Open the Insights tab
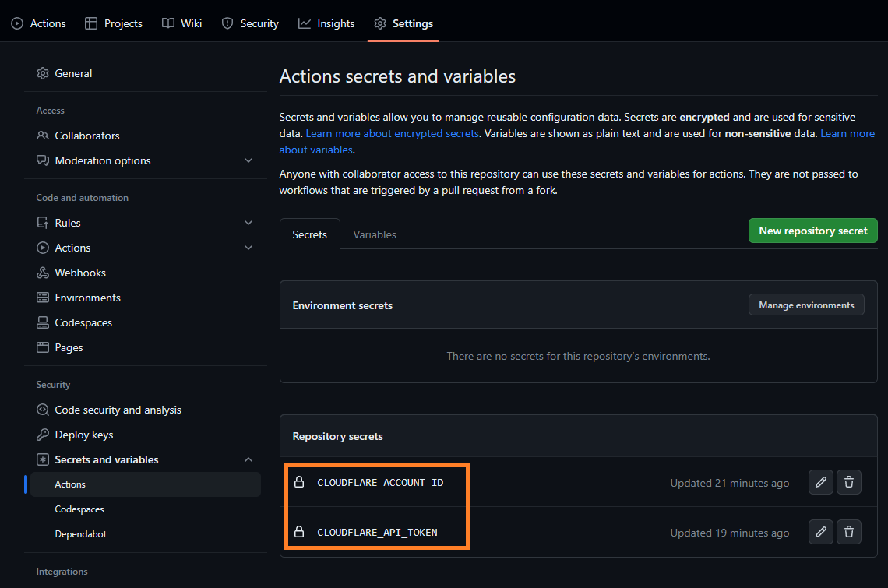This screenshot has height=588, width=888. [x=326, y=23]
